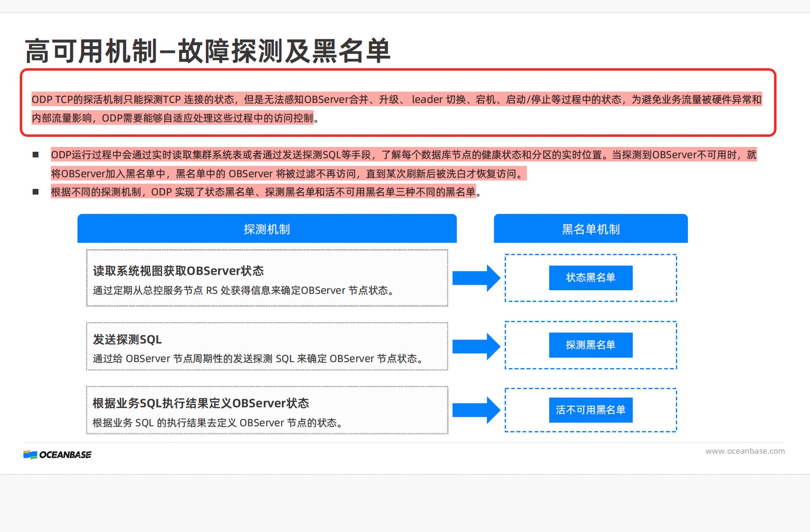Click the 状态黑名单 blue button
Viewport: 810px width, 532px height.
pos(590,278)
